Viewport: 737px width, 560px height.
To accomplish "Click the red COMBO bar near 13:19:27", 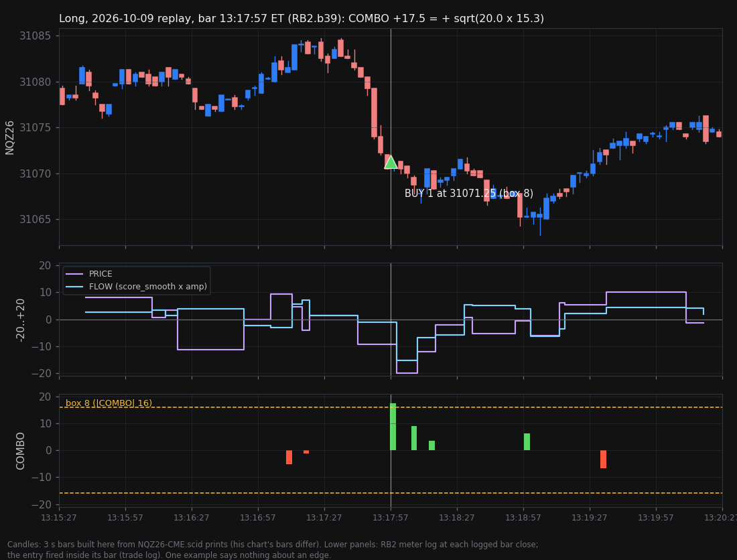I will (603, 459).
